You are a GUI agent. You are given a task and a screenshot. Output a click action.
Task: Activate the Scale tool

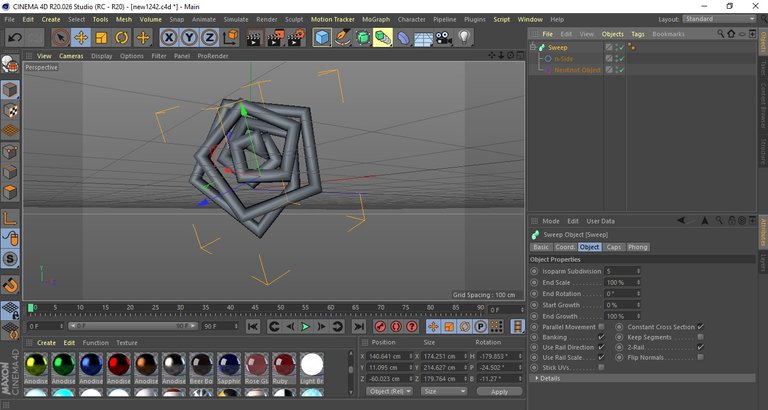tap(101, 38)
